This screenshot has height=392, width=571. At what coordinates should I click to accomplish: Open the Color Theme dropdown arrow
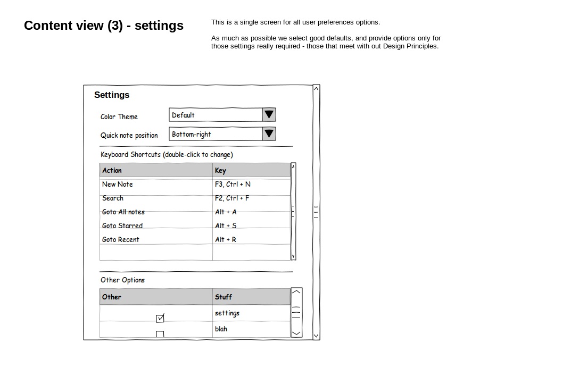(x=269, y=115)
